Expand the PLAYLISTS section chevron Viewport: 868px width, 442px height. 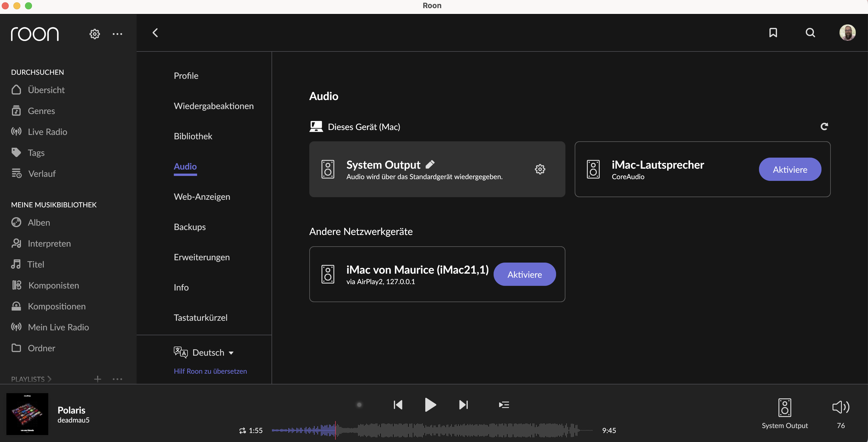[x=49, y=379]
